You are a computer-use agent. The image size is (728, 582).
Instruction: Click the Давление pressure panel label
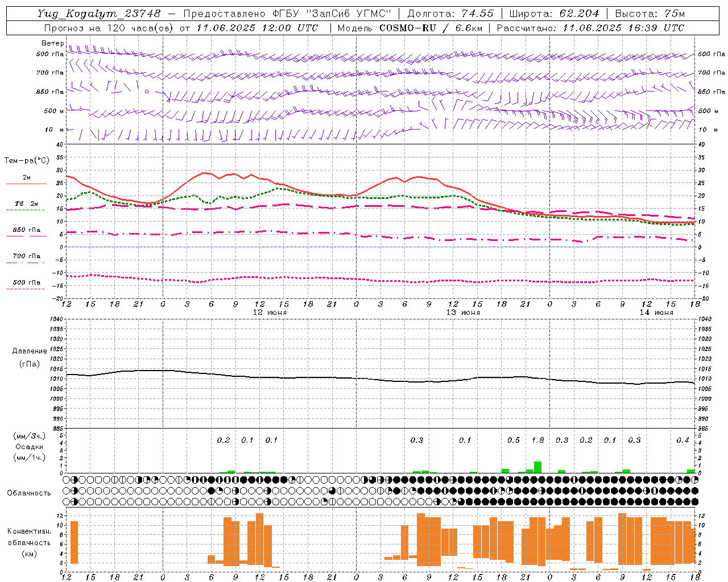click(30, 351)
